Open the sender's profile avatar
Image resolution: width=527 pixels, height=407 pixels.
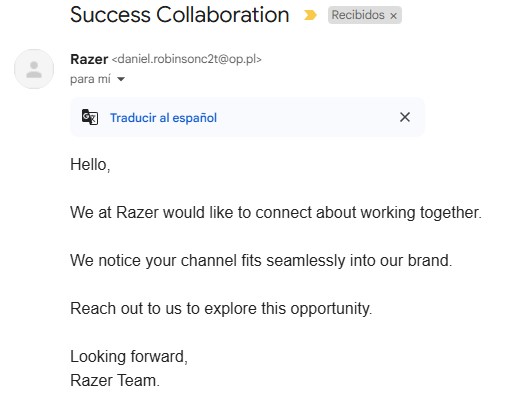pos(34,69)
